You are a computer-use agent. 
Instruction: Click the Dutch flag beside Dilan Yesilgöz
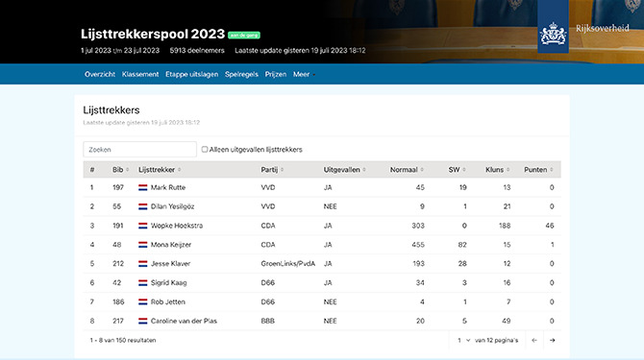coord(142,206)
